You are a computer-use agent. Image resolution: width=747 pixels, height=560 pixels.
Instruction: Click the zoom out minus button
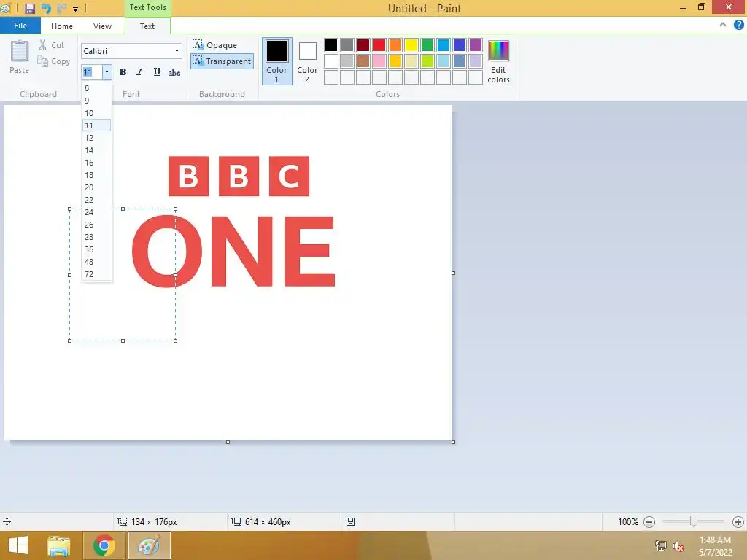[649, 522]
